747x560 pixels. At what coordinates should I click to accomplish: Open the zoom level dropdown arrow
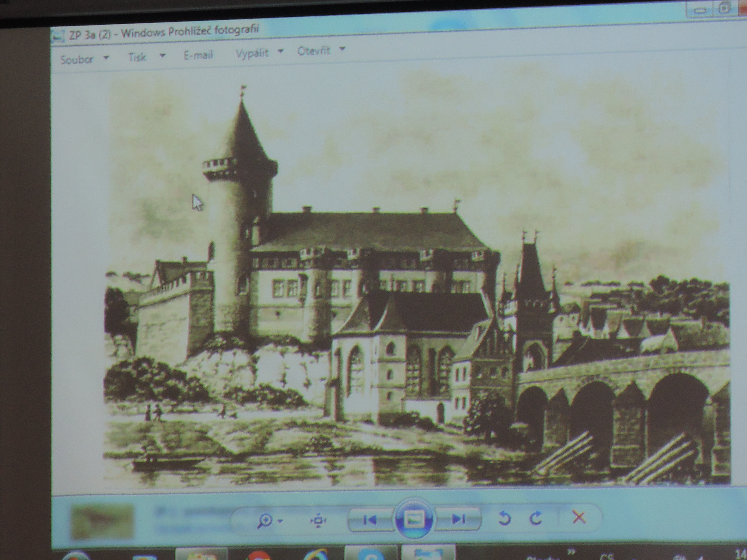coord(280,521)
